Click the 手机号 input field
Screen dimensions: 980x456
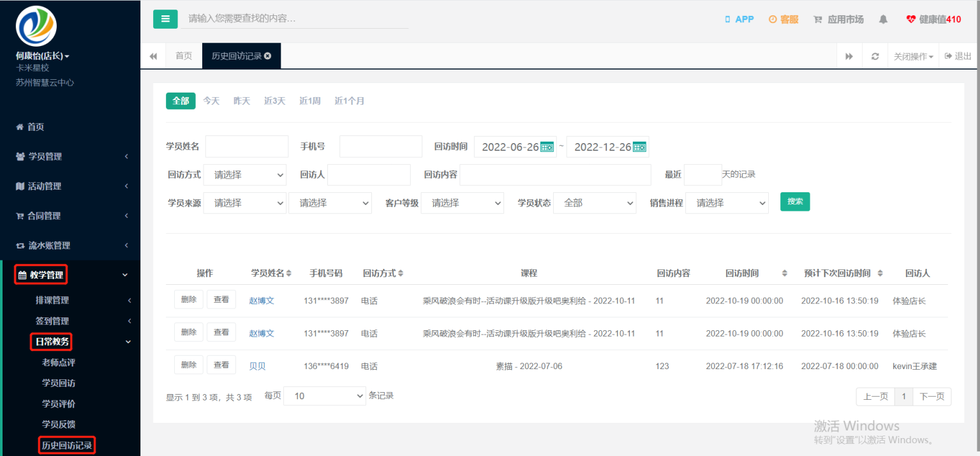[x=381, y=146]
